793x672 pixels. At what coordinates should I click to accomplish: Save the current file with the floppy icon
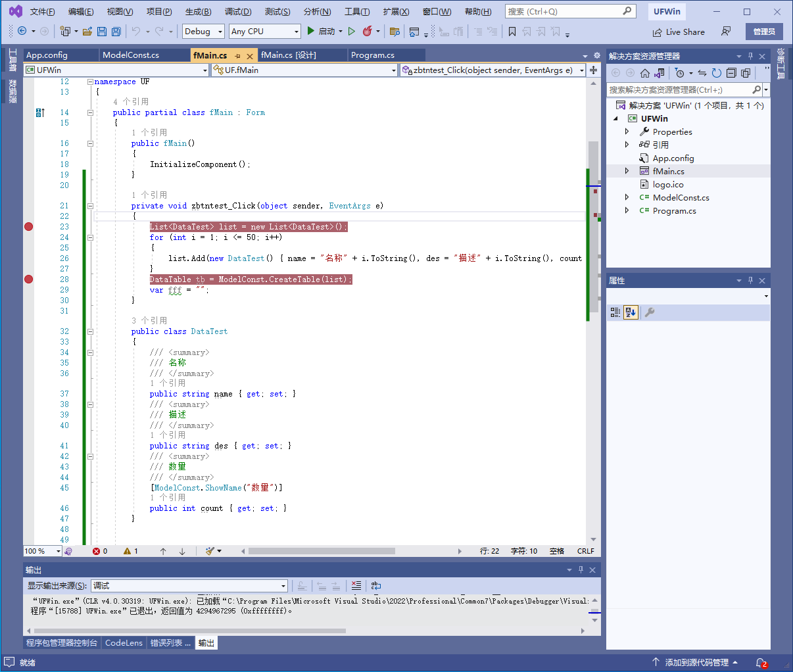point(102,32)
